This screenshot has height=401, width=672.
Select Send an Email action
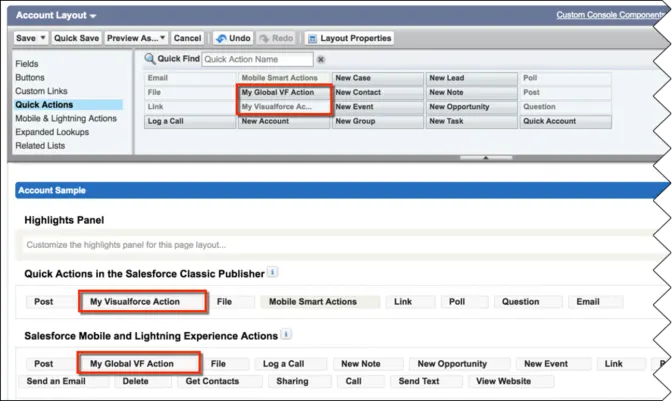(x=63, y=381)
